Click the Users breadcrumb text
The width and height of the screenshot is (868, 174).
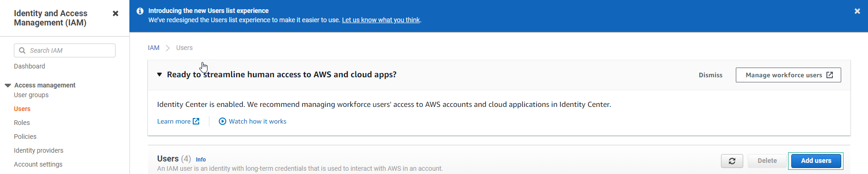tap(184, 48)
